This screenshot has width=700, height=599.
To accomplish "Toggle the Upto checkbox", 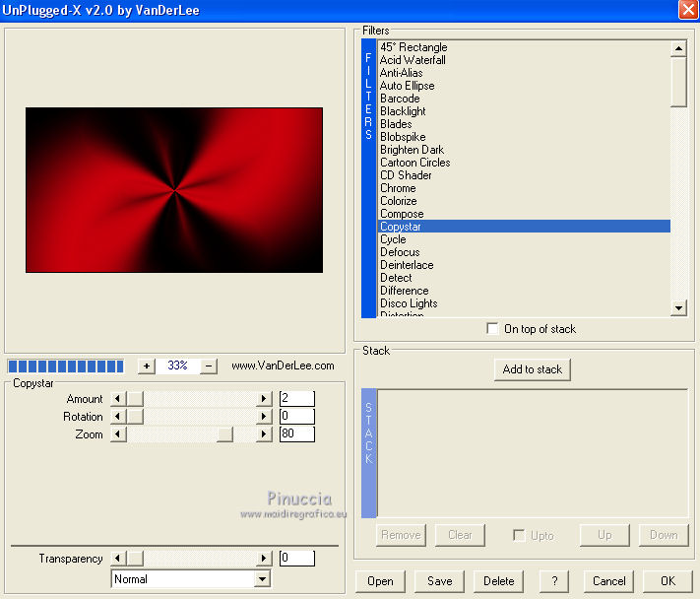I will click(x=519, y=535).
